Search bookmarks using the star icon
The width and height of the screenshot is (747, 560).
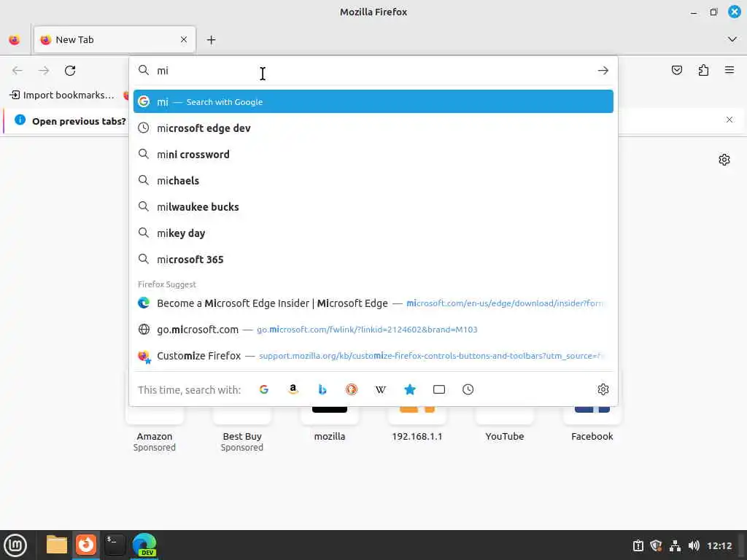click(x=410, y=389)
